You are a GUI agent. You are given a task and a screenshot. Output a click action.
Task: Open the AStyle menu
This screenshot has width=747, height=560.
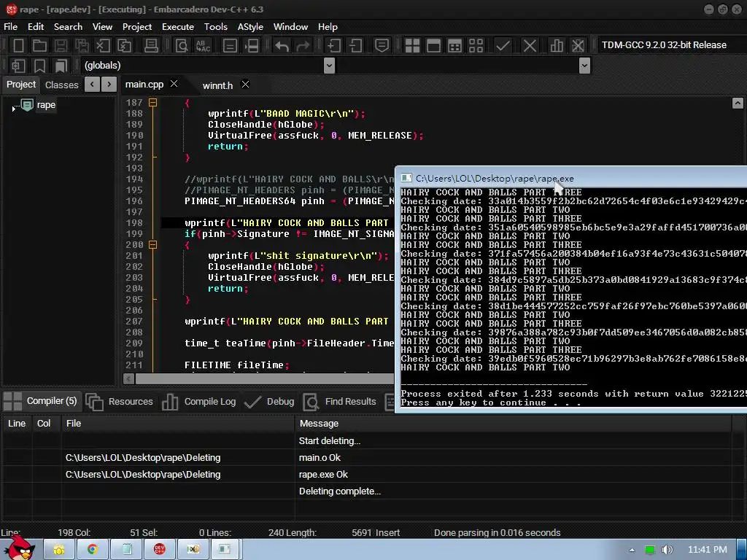pos(250,27)
